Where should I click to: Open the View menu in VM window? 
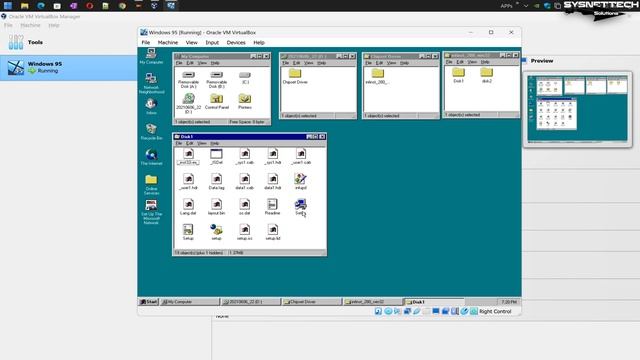[191, 42]
